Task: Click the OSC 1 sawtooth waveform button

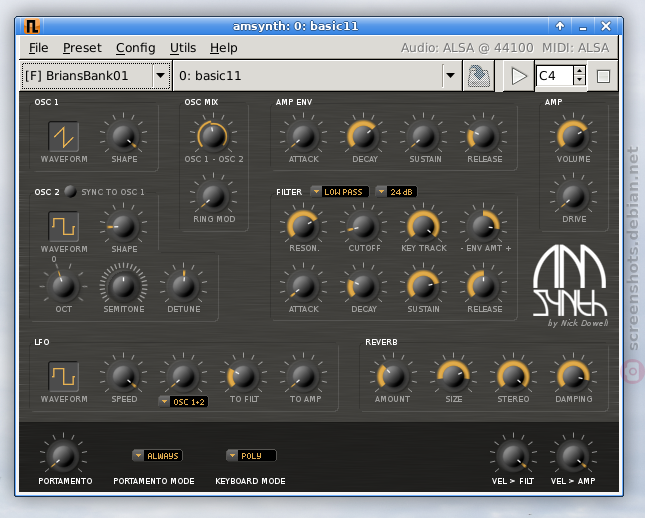Action: [63, 137]
